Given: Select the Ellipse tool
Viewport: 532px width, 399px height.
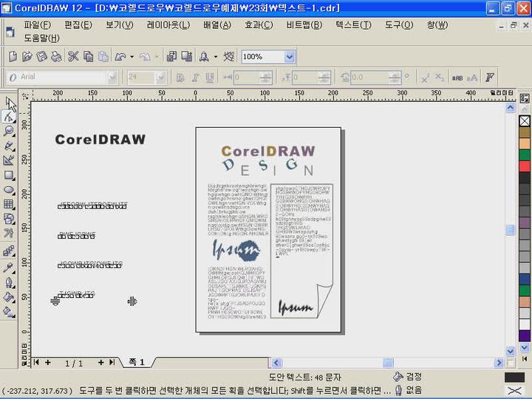Looking at the screenshot, I should [x=9, y=190].
